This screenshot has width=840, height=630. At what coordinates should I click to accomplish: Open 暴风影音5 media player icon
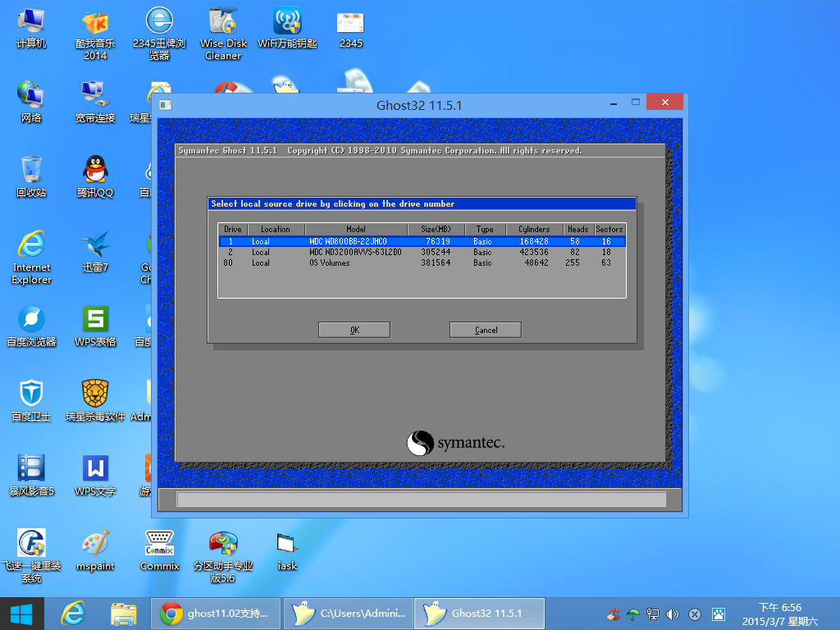[31, 469]
